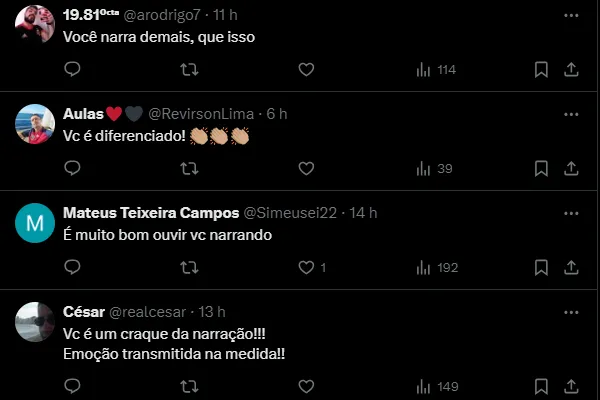Share the tweet from arodrigo7
600x400 pixels.
click(571, 69)
